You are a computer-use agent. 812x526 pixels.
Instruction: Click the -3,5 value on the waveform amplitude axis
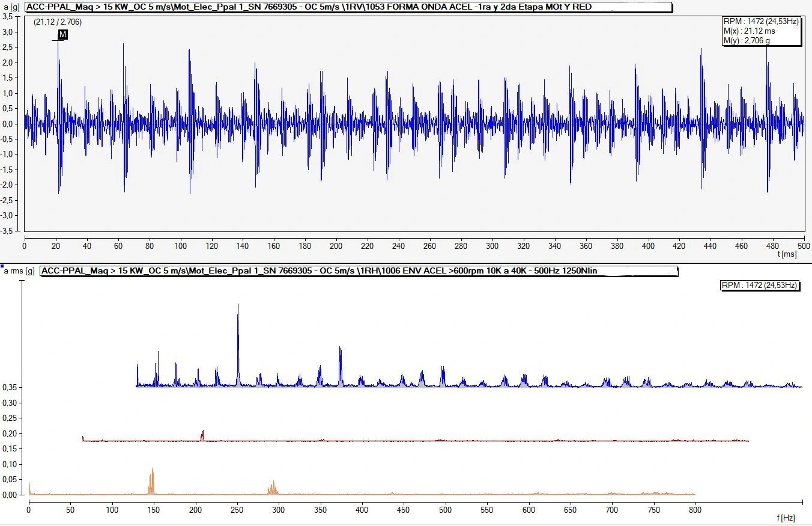(6, 231)
